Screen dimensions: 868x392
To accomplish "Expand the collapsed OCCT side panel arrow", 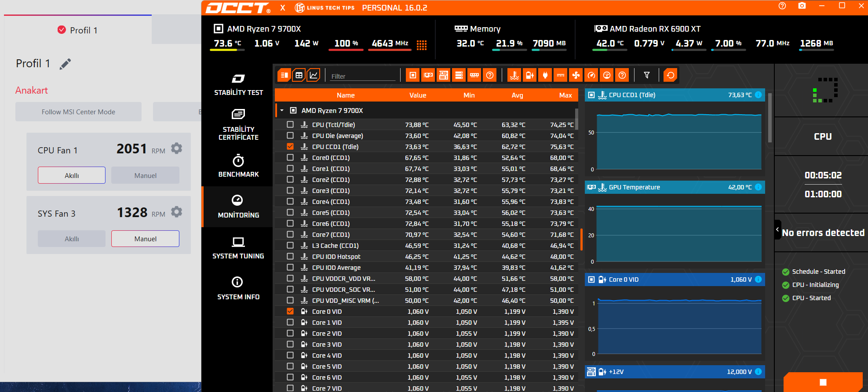I will point(777,230).
